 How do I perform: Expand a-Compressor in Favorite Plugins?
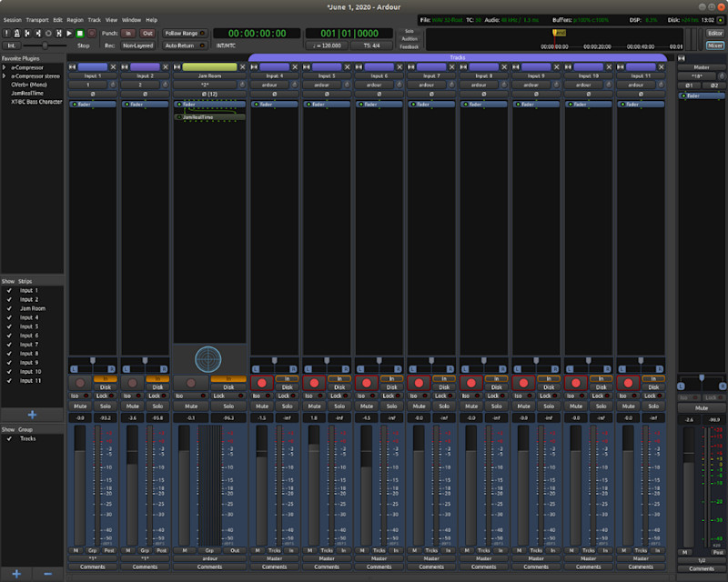[5, 67]
